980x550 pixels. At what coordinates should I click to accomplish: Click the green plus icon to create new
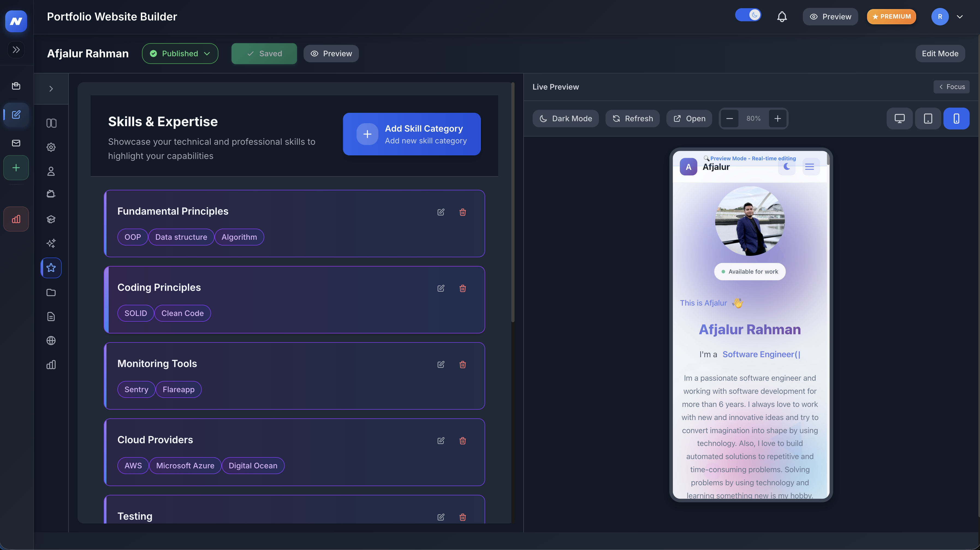tap(16, 167)
